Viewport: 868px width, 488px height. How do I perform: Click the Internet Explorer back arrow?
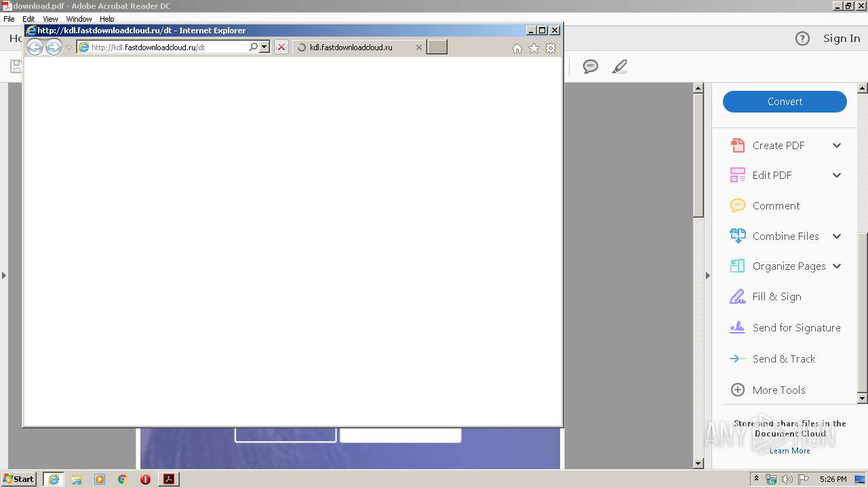(x=35, y=47)
